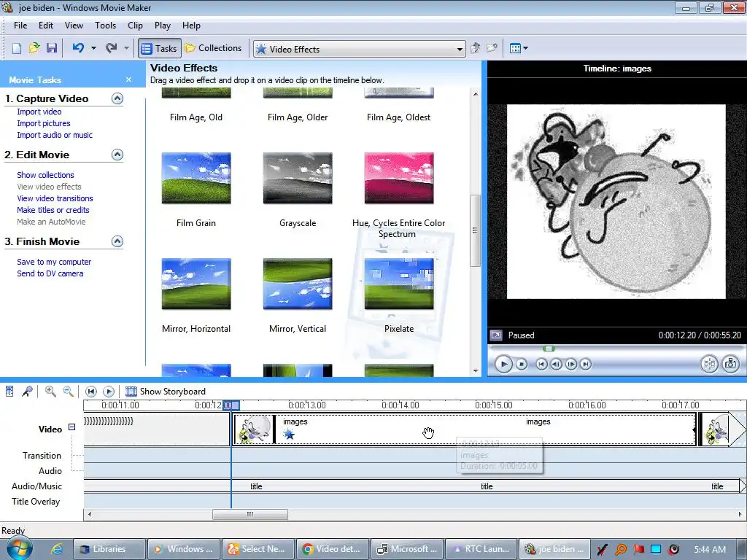Save the project with the floppy icon
747x560 pixels.
click(x=52, y=48)
